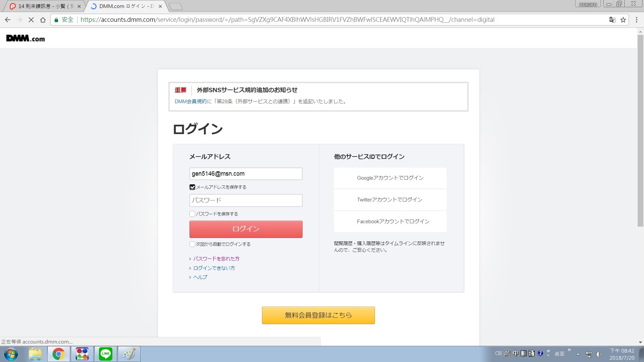The height and width of the screenshot is (362, 644).
Task: Open ログインできない方 link
Action: [x=214, y=268]
